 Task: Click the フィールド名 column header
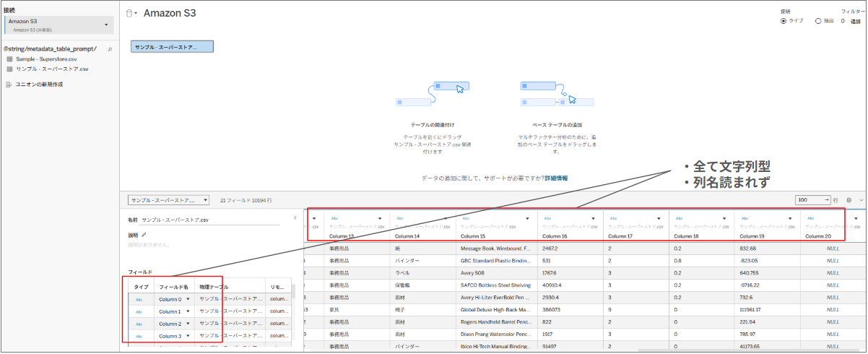[173, 287]
